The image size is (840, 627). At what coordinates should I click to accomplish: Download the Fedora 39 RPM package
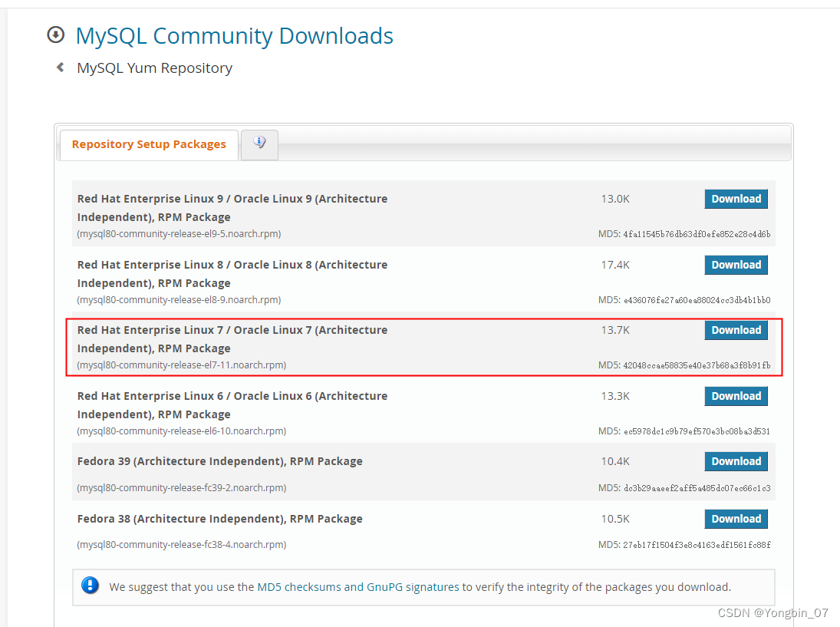pos(736,461)
